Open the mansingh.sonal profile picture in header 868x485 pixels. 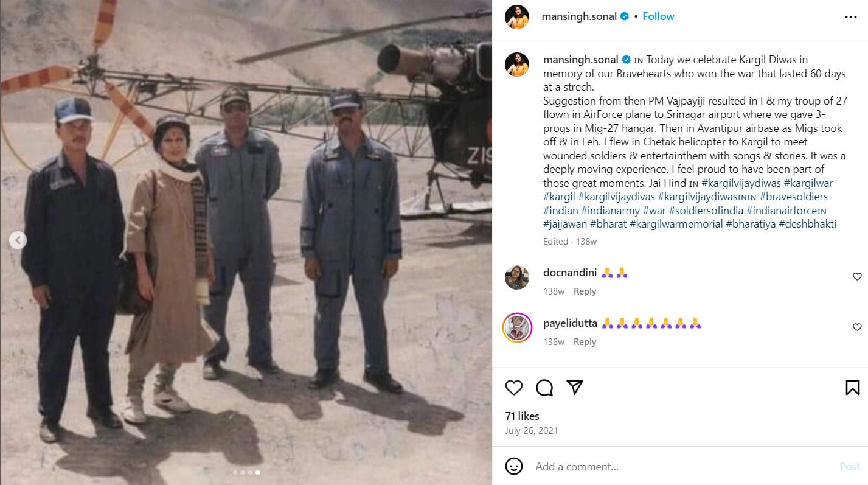click(x=517, y=17)
